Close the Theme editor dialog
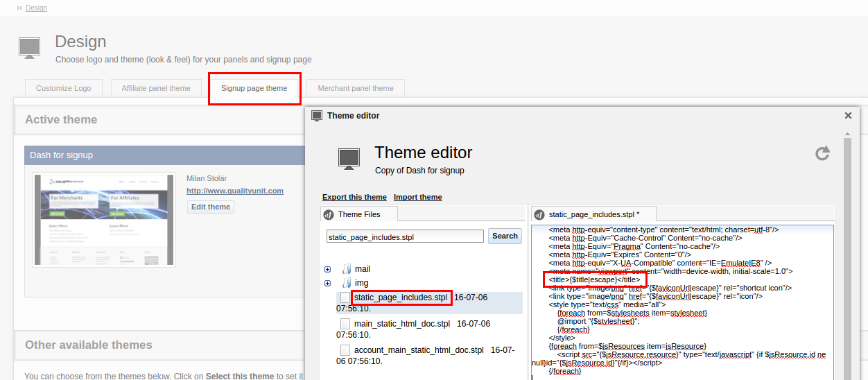Image resolution: width=868 pixels, height=380 pixels. pyautogui.click(x=848, y=116)
